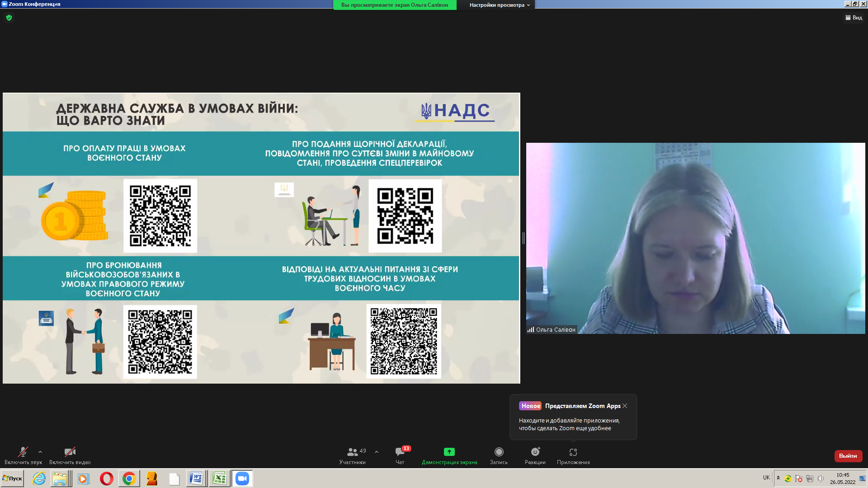Click the green encryption shield icon

click(x=9, y=18)
